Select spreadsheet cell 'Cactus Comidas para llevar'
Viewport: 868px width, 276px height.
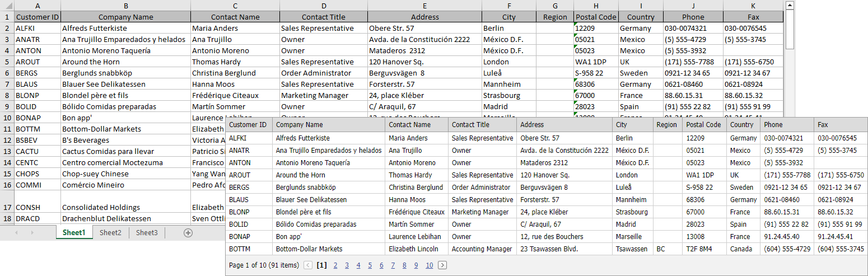coord(125,151)
